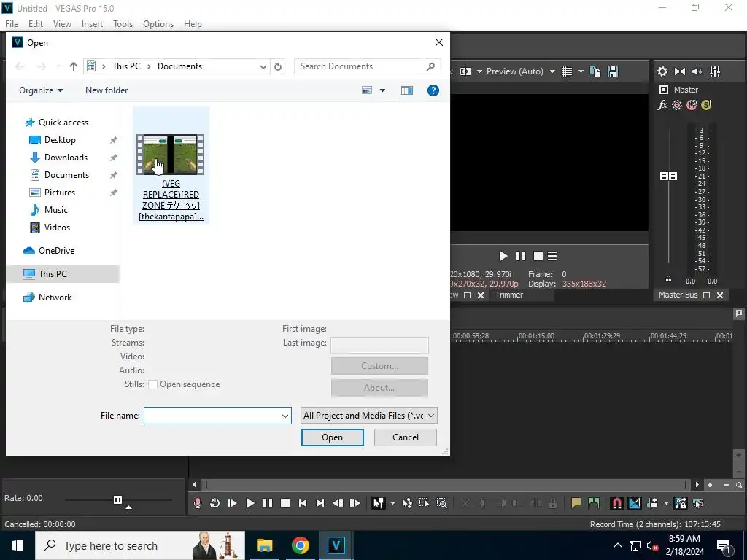The height and width of the screenshot is (560, 747).
Task: Save preview snapshot to file
Action: coord(613,71)
